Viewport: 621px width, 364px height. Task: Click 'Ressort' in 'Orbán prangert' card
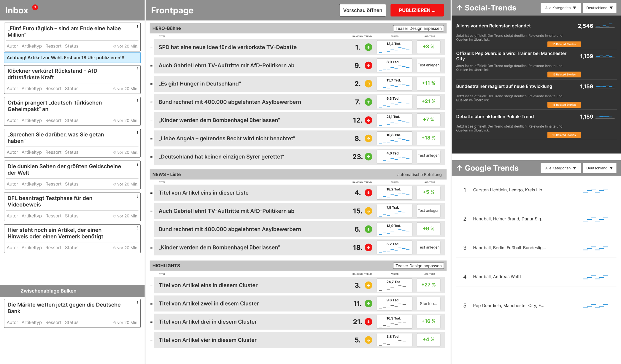[x=53, y=120]
